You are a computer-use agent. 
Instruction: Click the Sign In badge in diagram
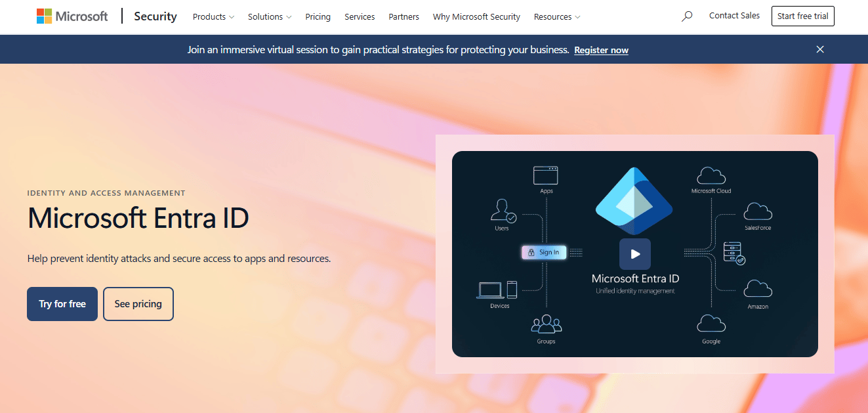pyautogui.click(x=544, y=252)
